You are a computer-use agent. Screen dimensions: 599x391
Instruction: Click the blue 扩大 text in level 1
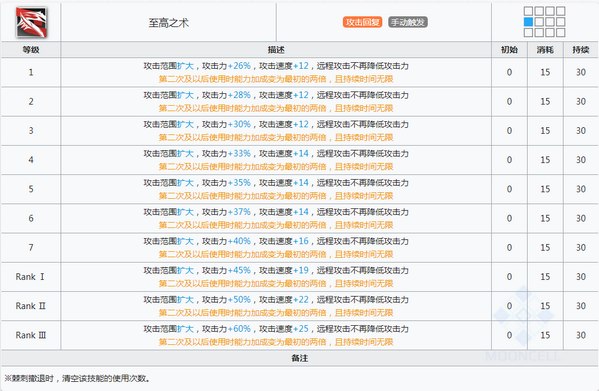click(186, 66)
